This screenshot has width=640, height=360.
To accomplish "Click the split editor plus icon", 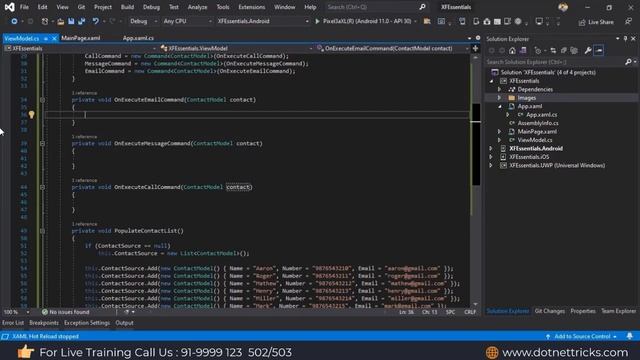I will (475, 49).
